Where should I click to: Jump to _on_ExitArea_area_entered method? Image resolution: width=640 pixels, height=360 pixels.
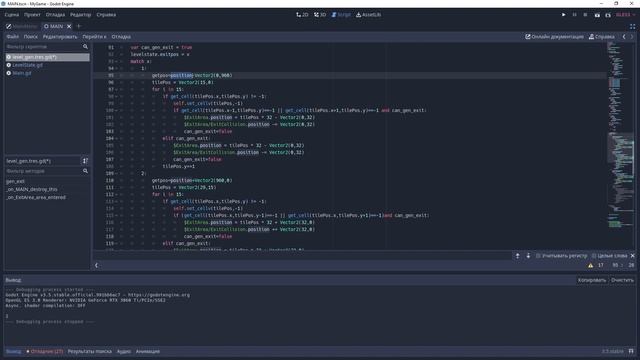coord(36,198)
